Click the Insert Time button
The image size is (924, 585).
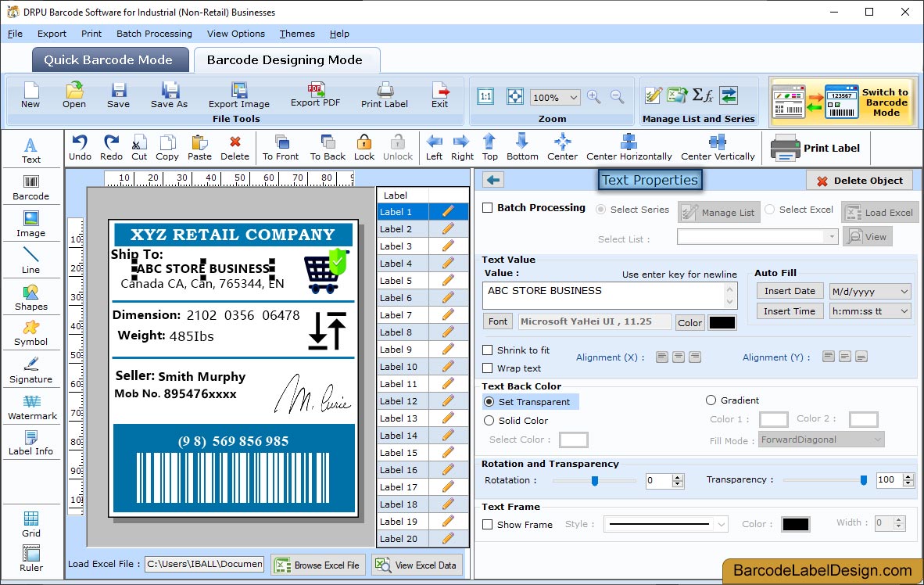pyautogui.click(x=790, y=310)
